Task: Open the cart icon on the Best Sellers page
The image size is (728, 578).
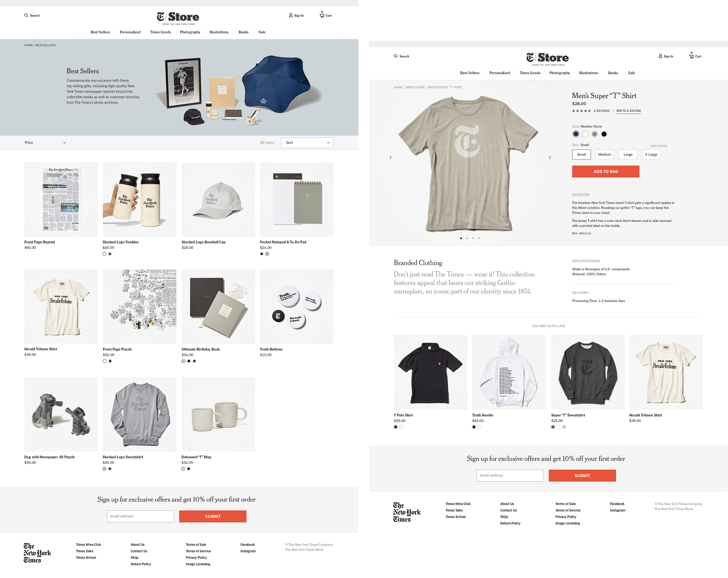Action: click(322, 16)
